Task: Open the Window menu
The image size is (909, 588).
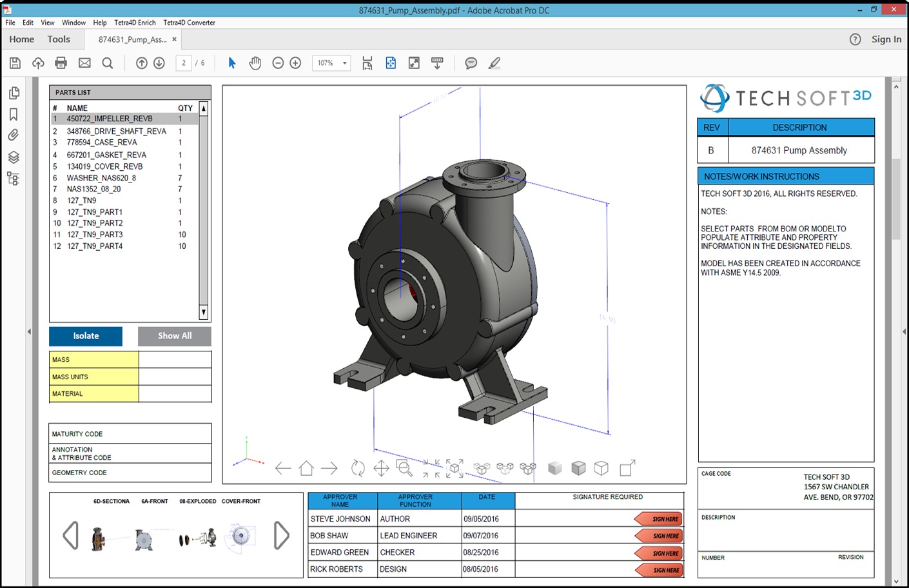Action: (x=73, y=23)
